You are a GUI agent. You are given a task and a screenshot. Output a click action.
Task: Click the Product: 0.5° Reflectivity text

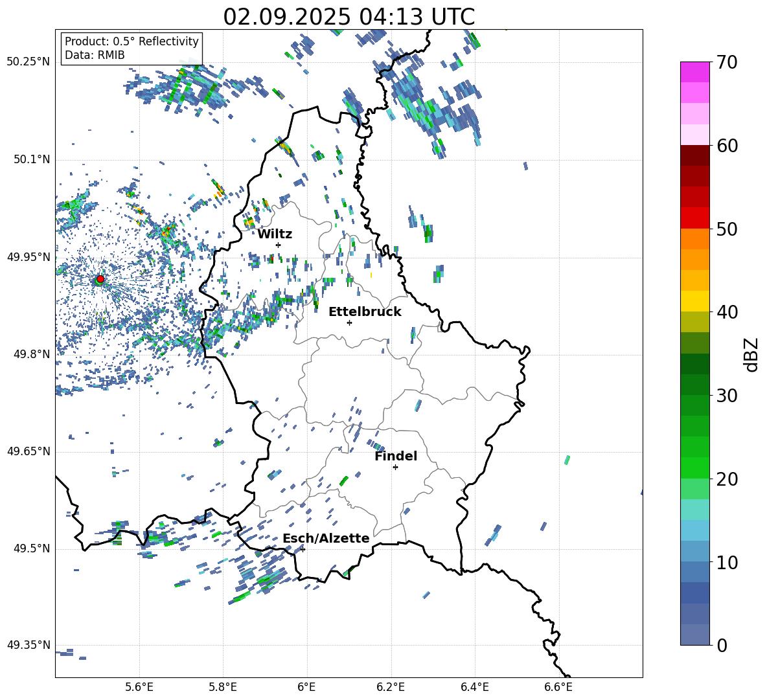(132, 41)
